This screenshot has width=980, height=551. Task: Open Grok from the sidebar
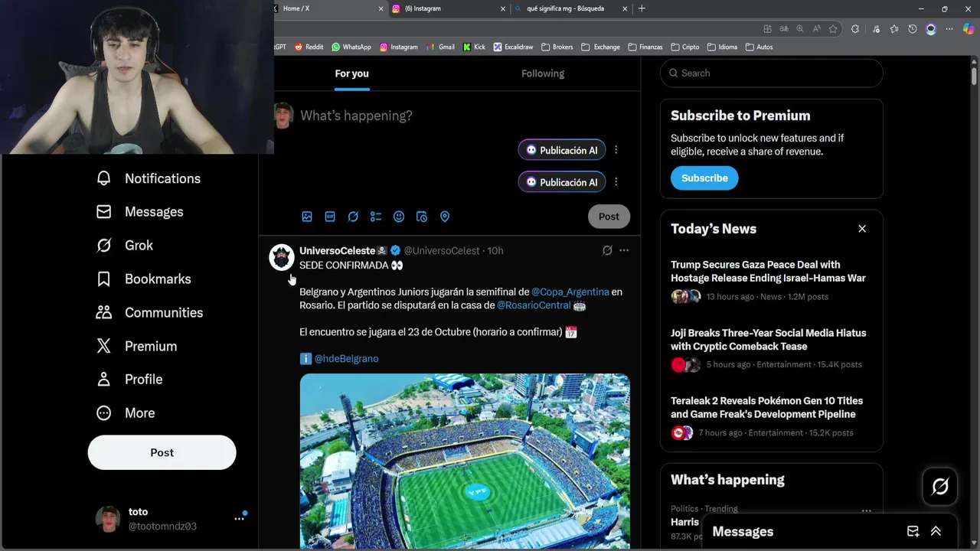[x=125, y=246]
